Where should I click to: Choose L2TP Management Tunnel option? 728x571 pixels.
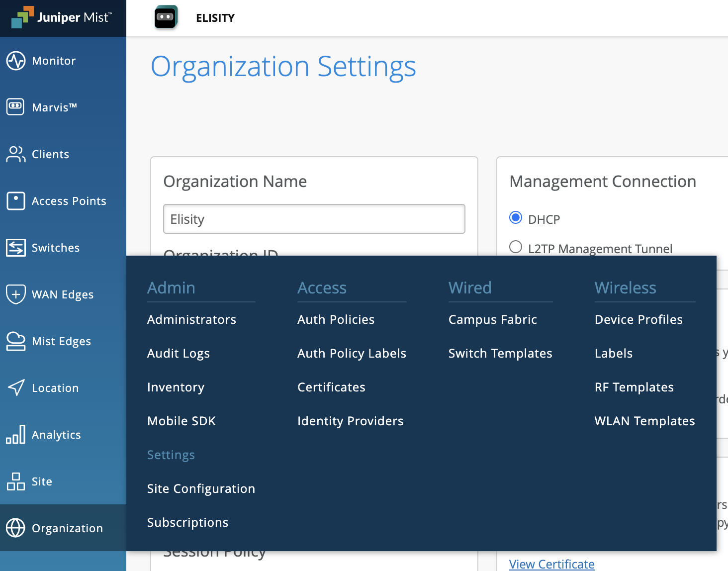[x=516, y=247]
